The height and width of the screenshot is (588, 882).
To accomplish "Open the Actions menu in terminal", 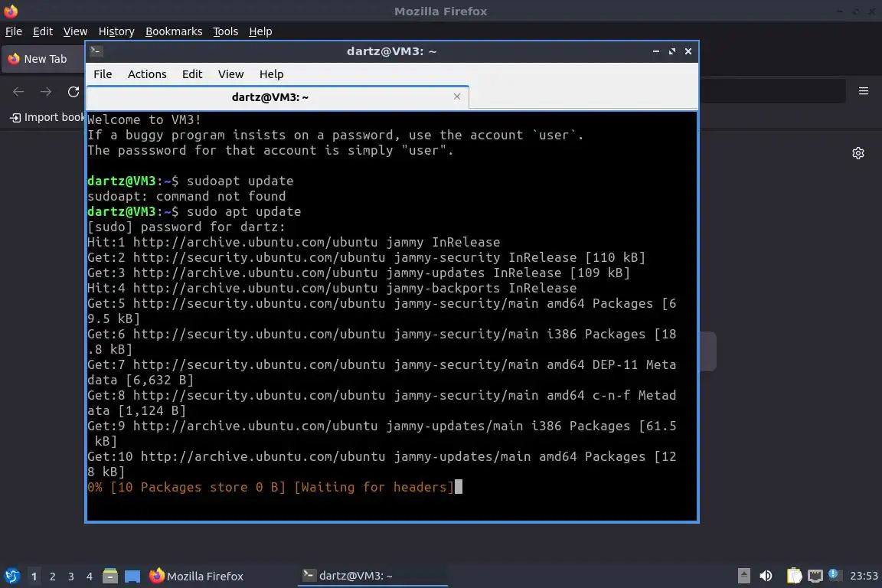I will point(147,74).
